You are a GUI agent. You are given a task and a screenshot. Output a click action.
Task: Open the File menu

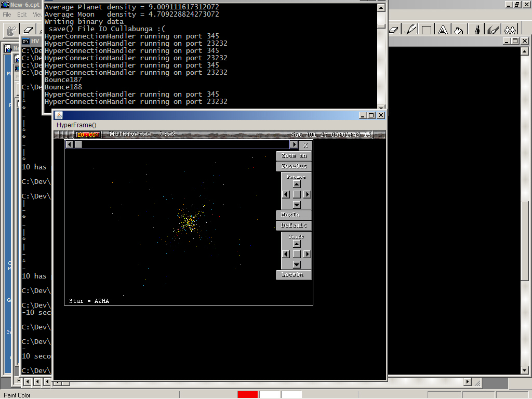coord(7,15)
